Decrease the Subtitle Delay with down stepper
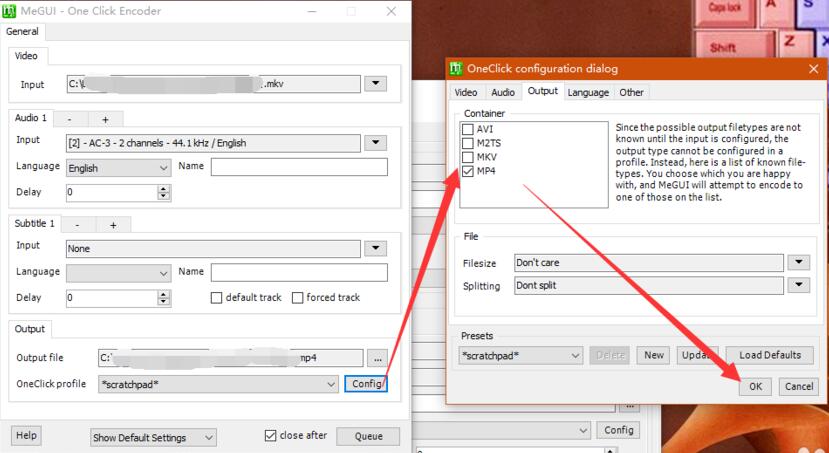This screenshot has height=453, width=829. [164, 302]
